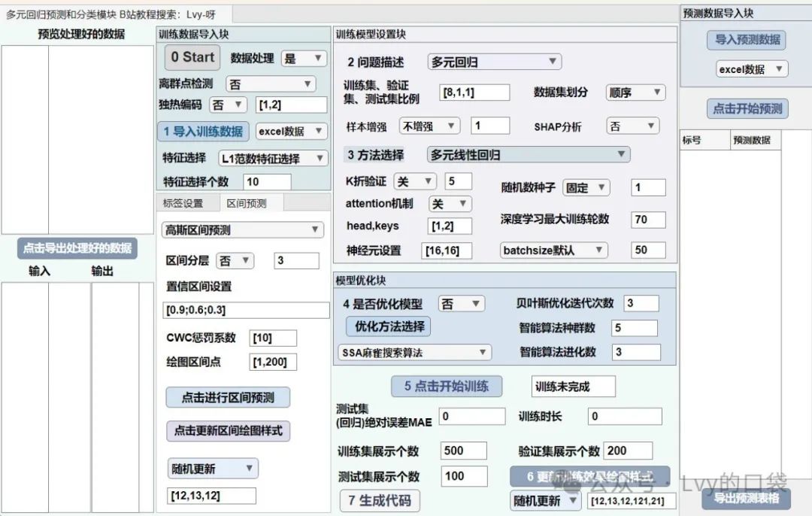This screenshot has height=516, width=812.
Task: Click the 点击开始预测 button
Action: click(747, 108)
